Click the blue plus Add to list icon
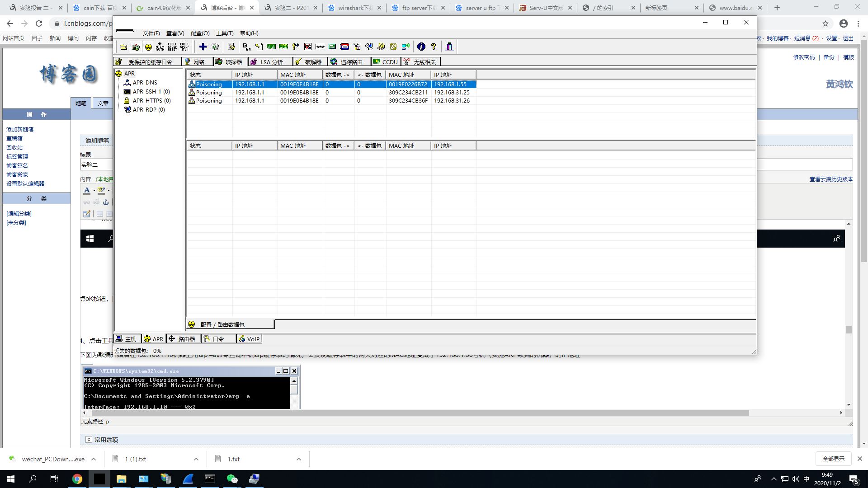The width and height of the screenshot is (868, 488). [203, 47]
